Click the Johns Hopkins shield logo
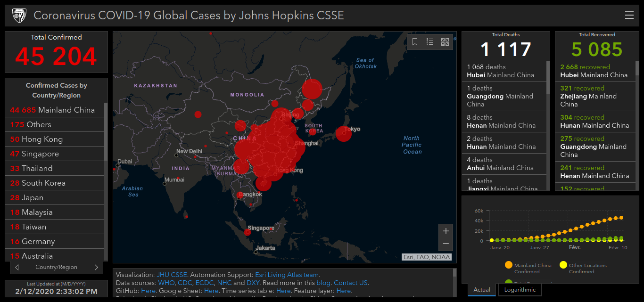 (x=19, y=16)
